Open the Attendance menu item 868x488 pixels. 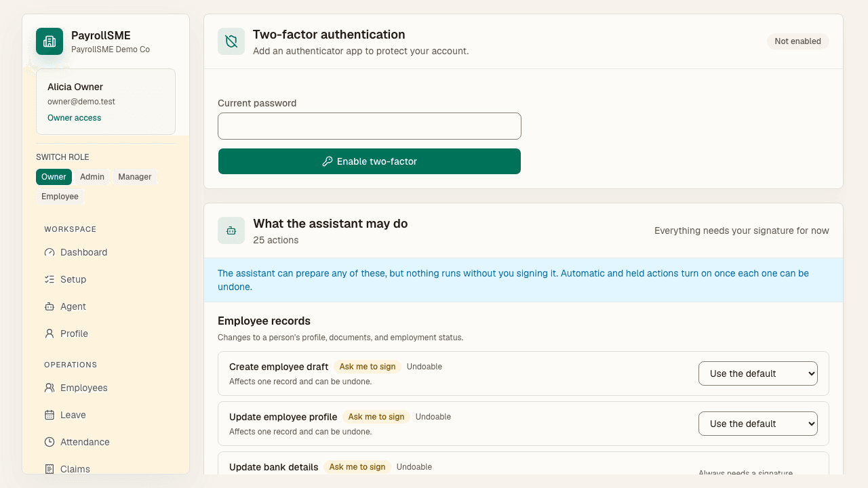coord(106,442)
